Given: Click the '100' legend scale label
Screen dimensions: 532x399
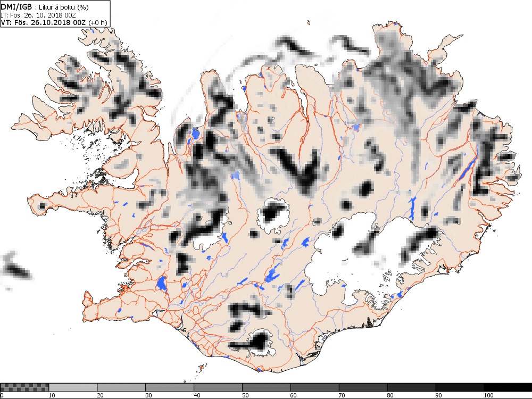Looking at the screenshot, I should pyautogui.click(x=488, y=395).
